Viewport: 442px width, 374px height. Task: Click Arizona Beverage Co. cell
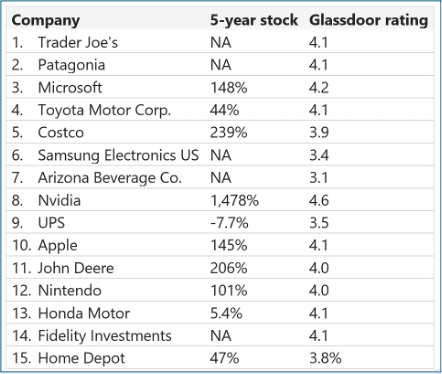tap(109, 178)
